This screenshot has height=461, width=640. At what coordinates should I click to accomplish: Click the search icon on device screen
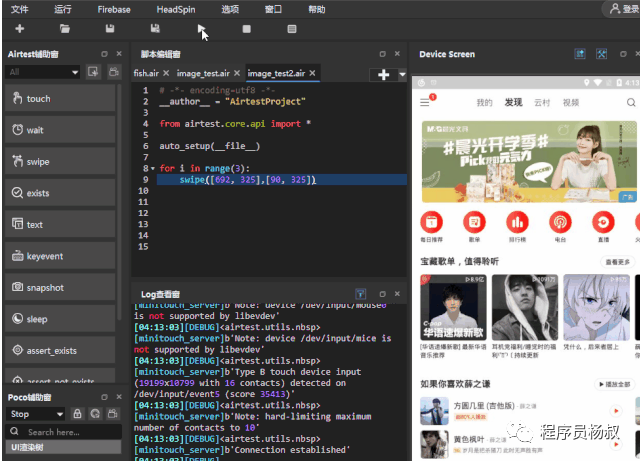632,101
